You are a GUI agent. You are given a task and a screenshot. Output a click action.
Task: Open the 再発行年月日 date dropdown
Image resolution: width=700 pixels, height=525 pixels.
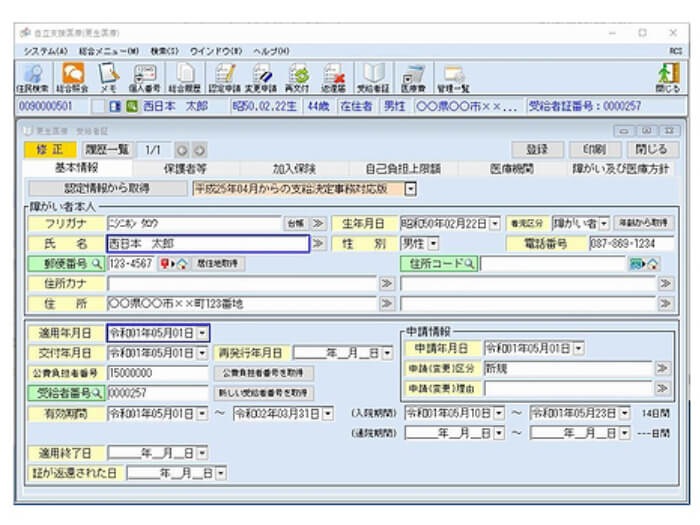[388, 353]
